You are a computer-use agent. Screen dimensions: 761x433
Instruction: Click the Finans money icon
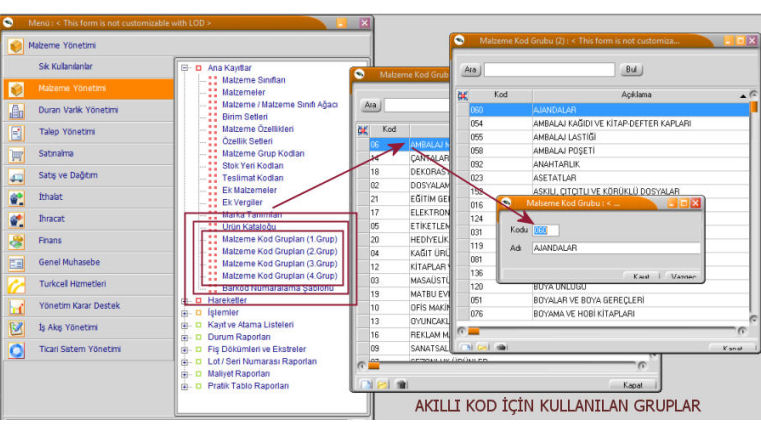pyautogui.click(x=16, y=241)
